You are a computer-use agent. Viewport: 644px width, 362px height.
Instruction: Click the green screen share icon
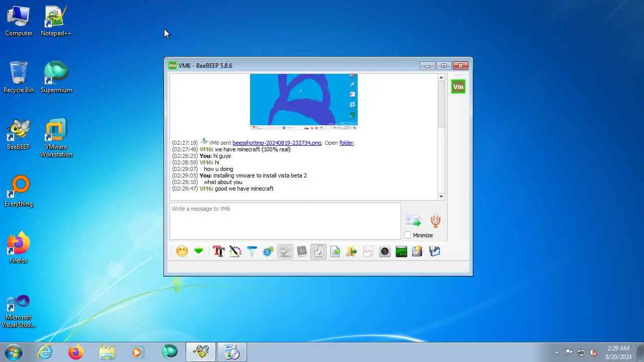[x=401, y=251]
